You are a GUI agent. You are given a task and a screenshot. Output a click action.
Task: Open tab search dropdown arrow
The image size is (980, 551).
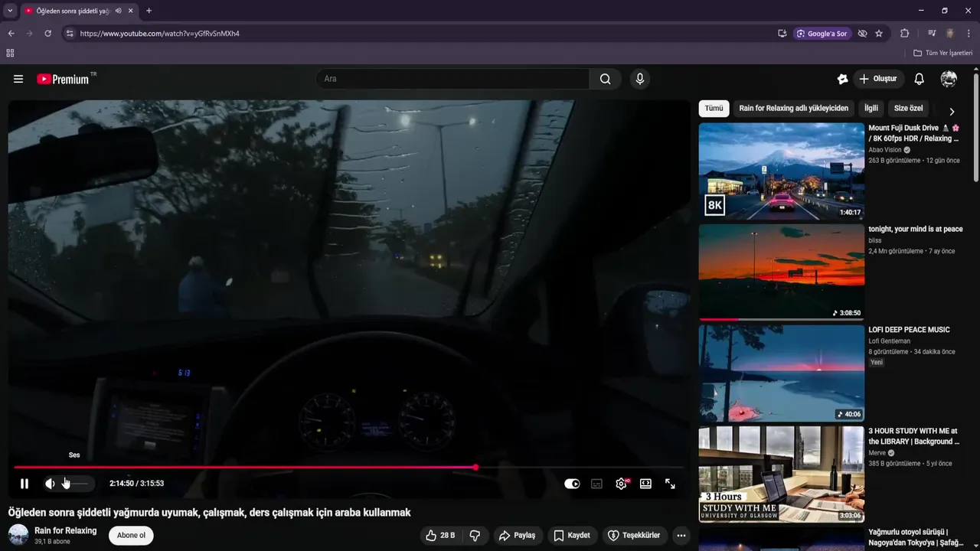pyautogui.click(x=10, y=11)
